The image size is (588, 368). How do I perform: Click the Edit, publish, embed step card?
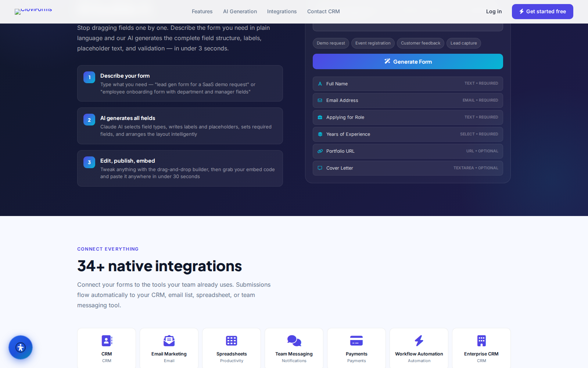pos(180,169)
